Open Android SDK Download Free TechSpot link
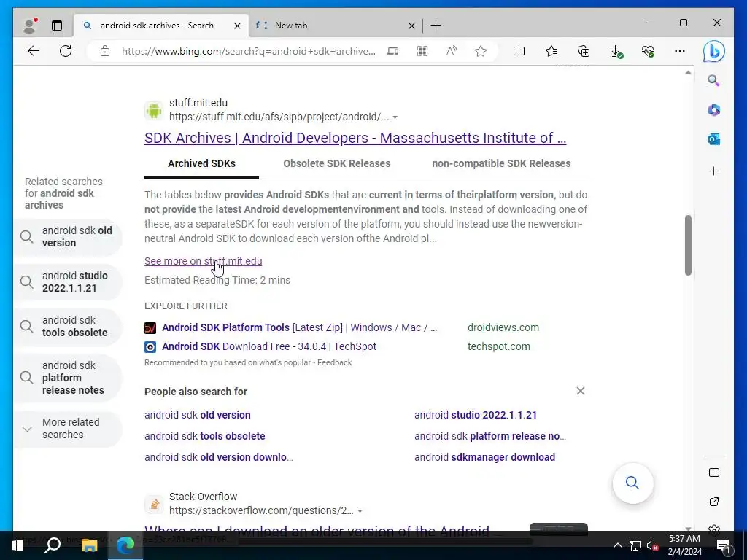Image resolution: width=747 pixels, height=560 pixels. 269,346
